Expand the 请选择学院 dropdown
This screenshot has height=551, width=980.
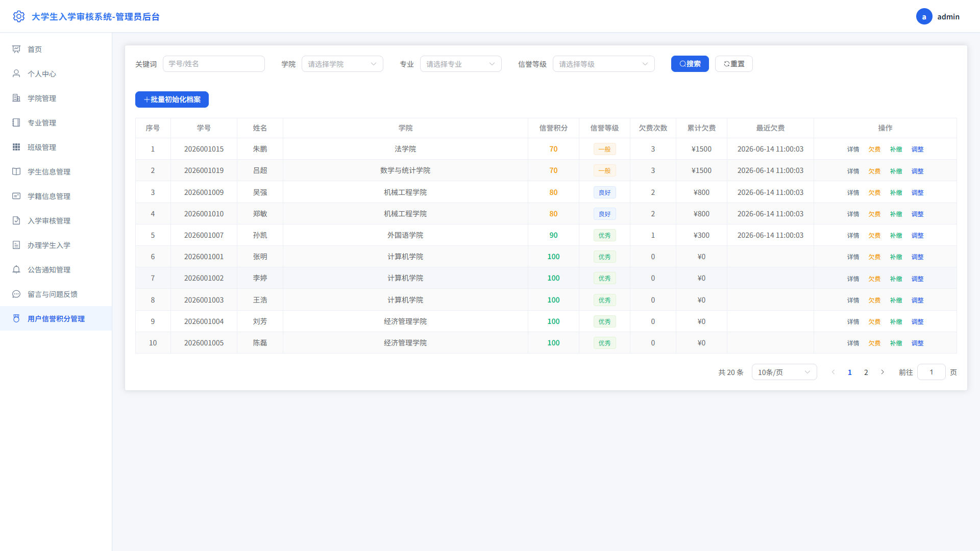point(342,64)
